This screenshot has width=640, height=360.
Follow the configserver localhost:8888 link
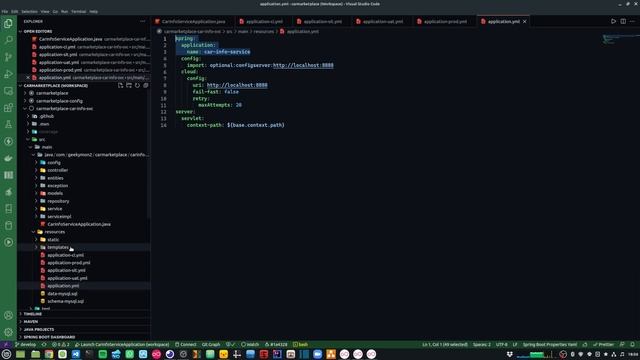point(303,65)
